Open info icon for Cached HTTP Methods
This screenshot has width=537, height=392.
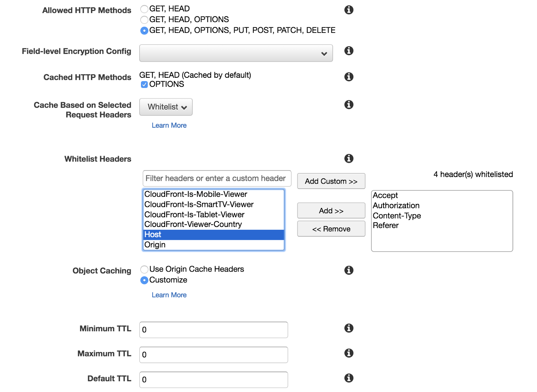(349, 77)
